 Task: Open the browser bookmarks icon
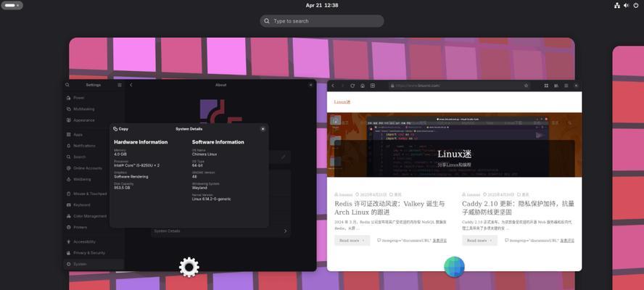556,86
